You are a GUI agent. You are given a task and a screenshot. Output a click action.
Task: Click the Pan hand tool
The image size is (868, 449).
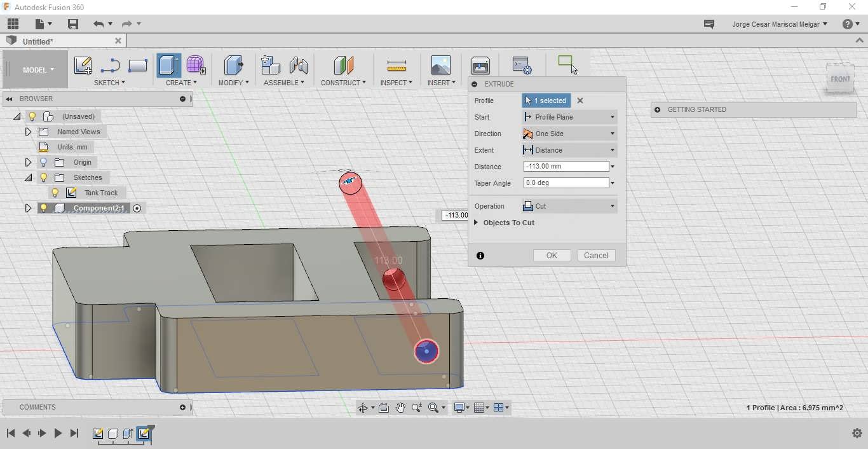400,408
